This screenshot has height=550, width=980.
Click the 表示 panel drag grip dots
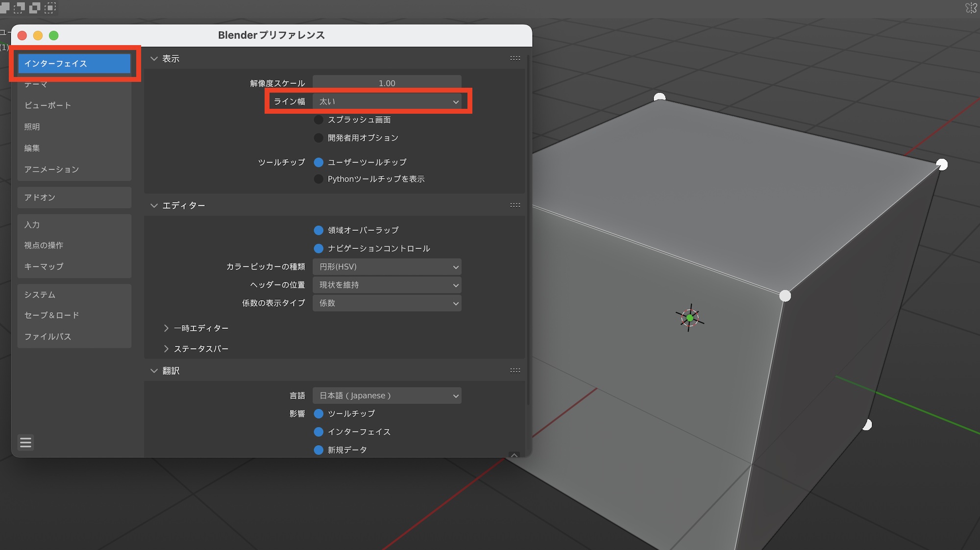pos(515,58)
